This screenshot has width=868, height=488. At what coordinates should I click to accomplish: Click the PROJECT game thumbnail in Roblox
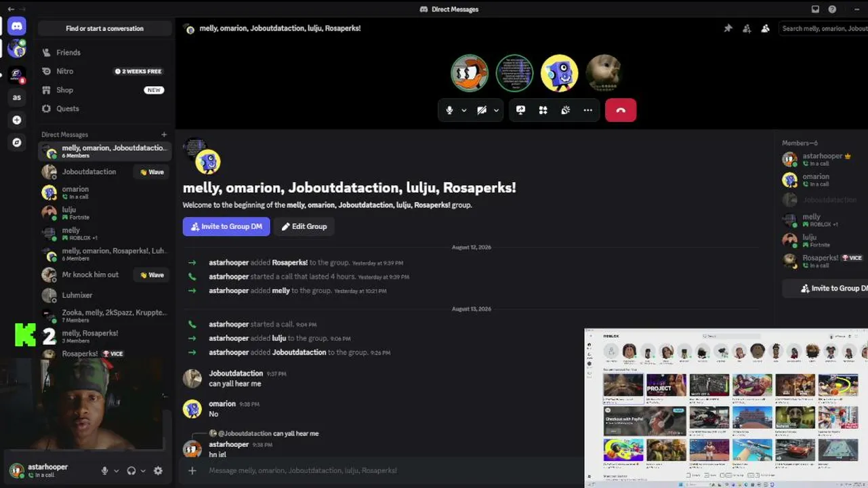pos(666,385)
